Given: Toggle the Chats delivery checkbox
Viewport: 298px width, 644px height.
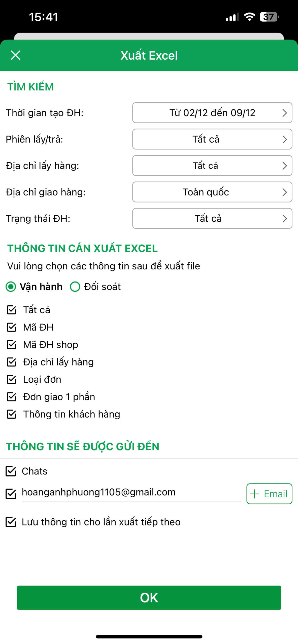Looking at the screenshot, I should click(11, 471).
